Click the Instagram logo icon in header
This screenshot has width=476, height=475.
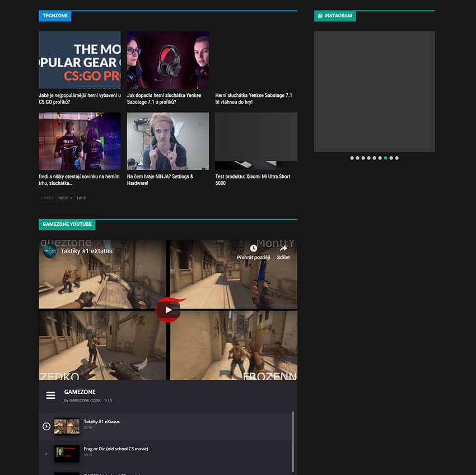(x=320, y=16)
